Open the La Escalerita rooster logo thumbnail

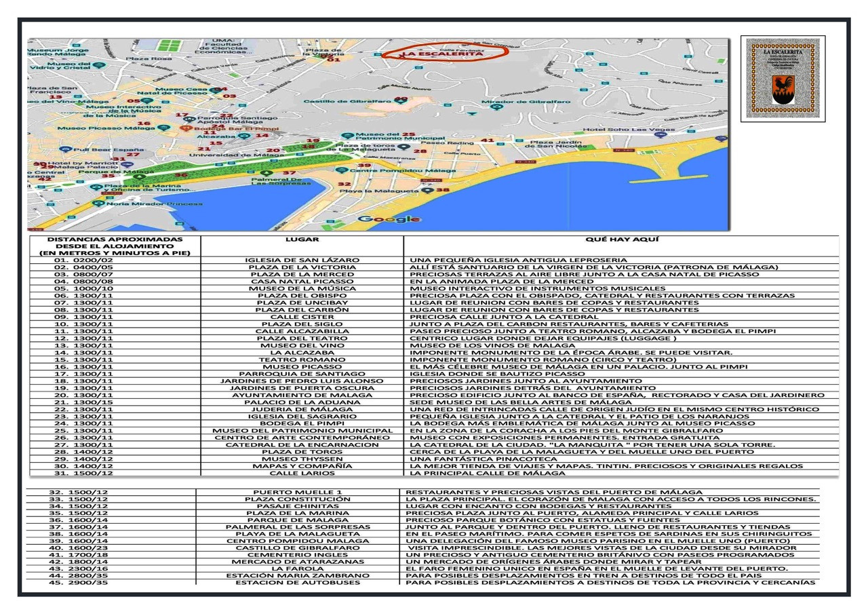[783, 78]
